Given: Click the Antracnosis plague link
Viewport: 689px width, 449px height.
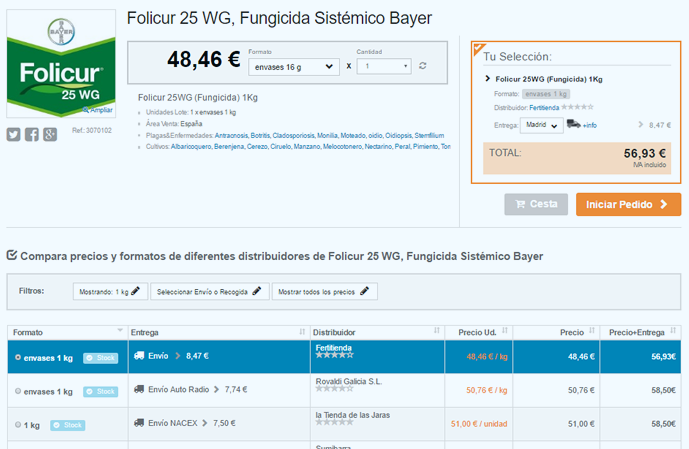Looking at the screenshot, I should coord(231,135).
